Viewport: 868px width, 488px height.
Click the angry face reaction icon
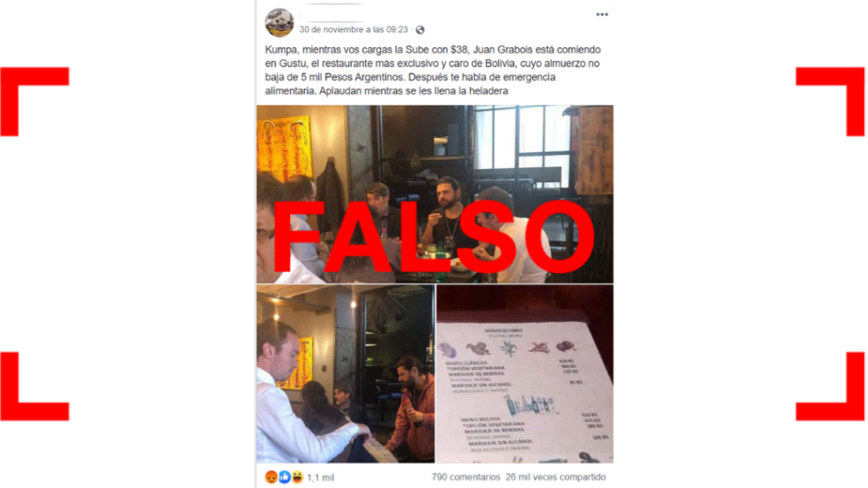[272, 477]
